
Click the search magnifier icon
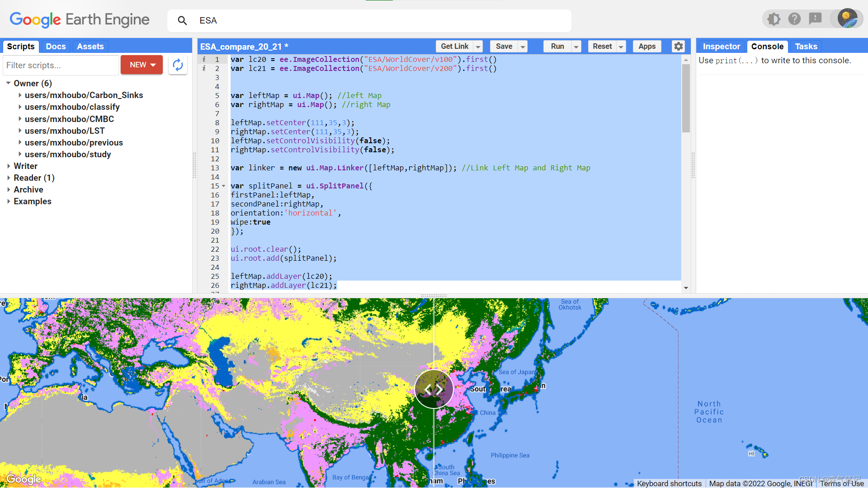(x=182, y=20)
